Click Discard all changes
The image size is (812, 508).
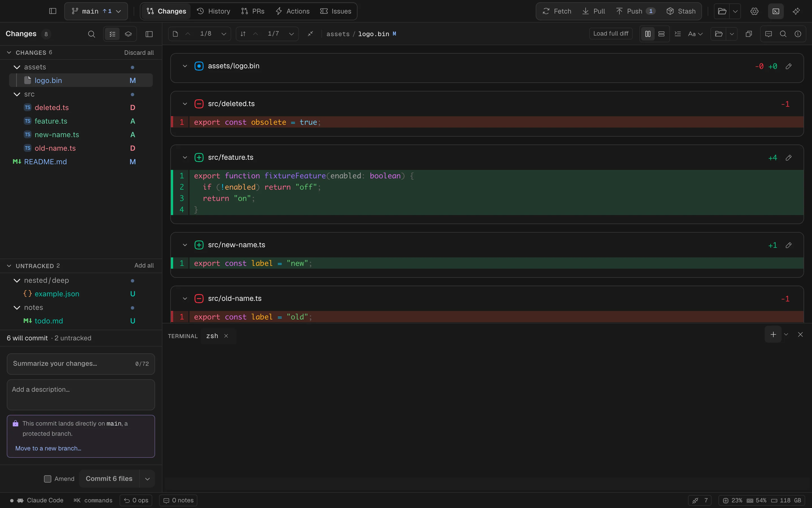pos(139,52)
